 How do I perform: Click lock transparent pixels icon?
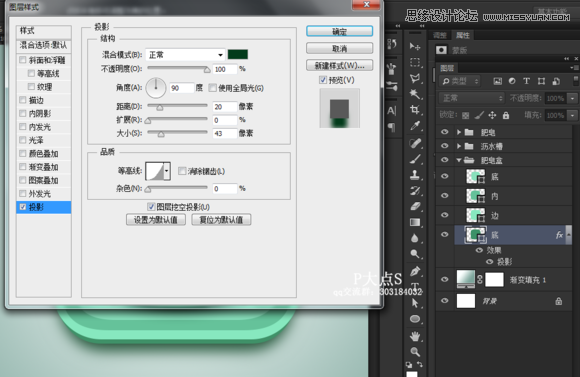(x=466, y=115)
